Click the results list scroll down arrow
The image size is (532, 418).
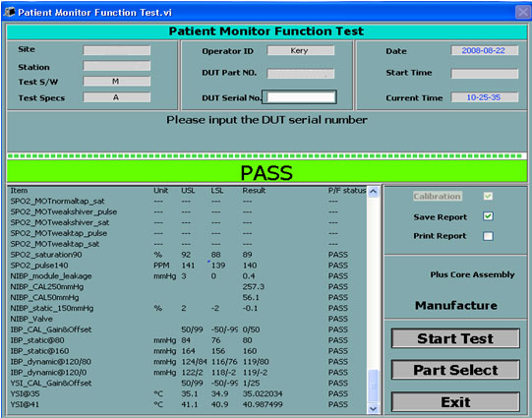(x=373, y=408)
